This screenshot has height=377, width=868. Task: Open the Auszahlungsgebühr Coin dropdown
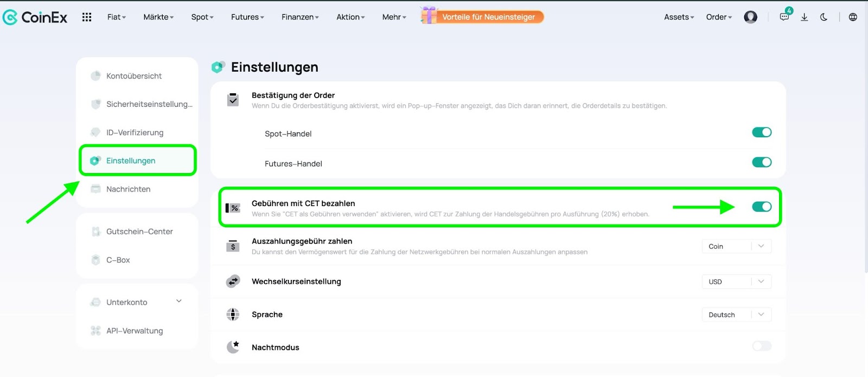click(x=736, y=246)
